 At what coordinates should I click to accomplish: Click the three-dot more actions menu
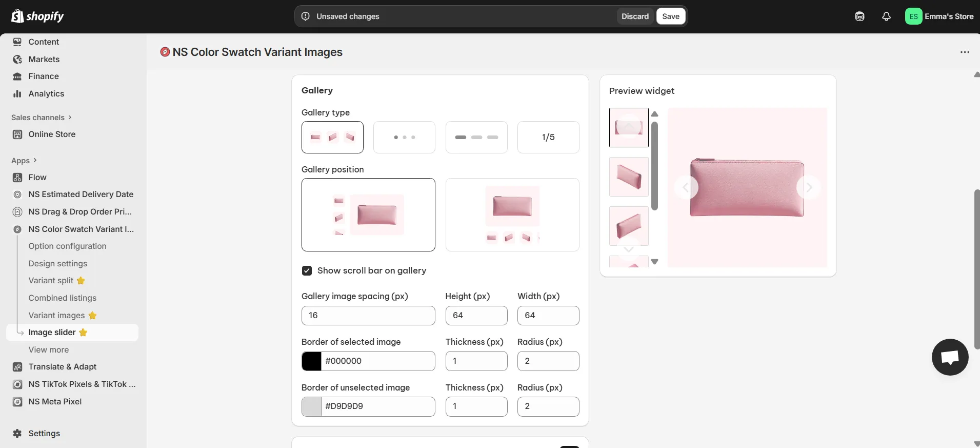[965, 52]
